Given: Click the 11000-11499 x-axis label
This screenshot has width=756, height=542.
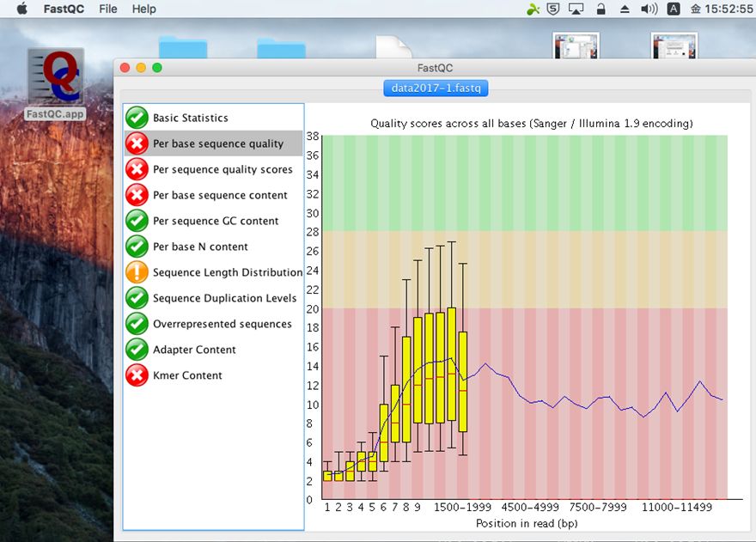Looking at the screenshot, I should 677,508.
